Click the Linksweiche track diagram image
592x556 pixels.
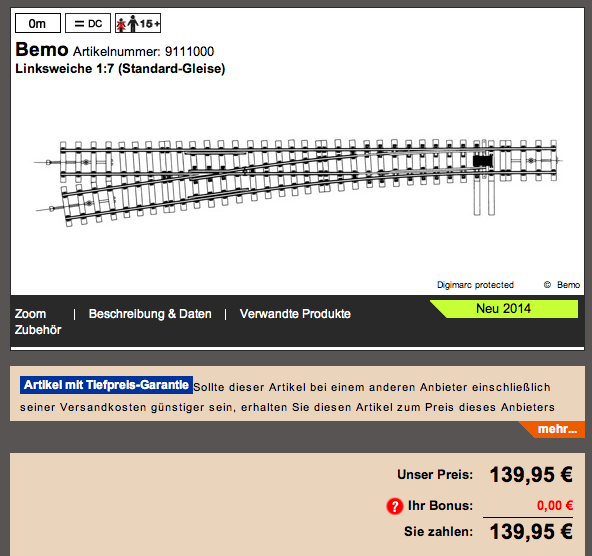298,182
